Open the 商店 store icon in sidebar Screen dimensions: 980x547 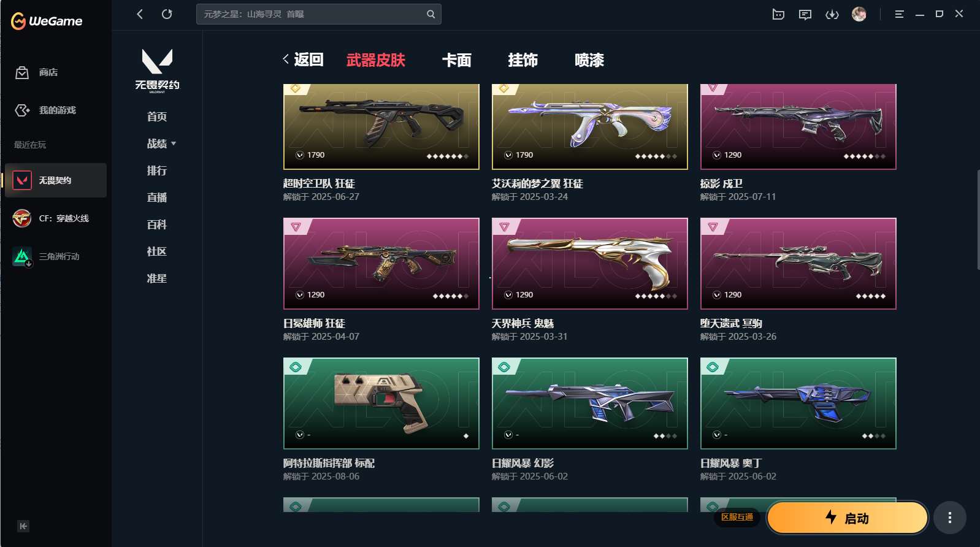(x=22, y=72)
